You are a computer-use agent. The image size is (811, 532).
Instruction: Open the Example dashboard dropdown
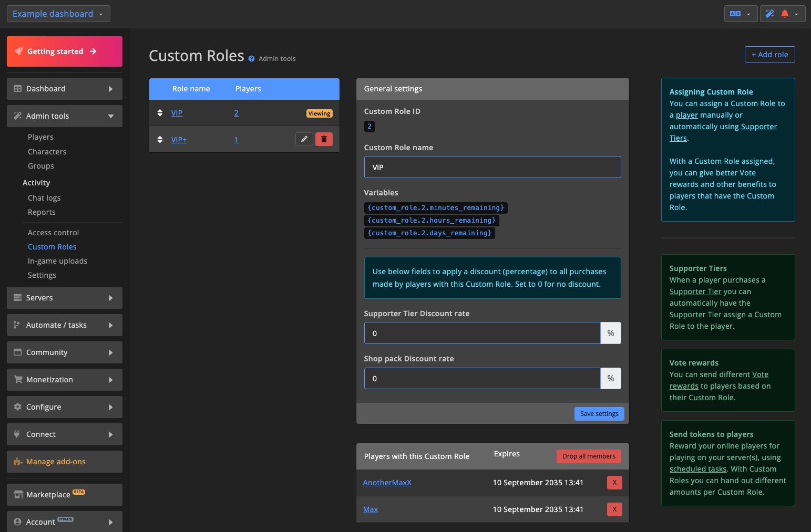[x=58, y=13]
